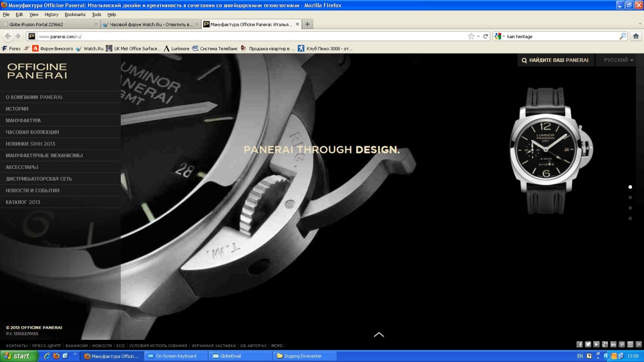Click the EN language indicator in tray

click(580, 356)
